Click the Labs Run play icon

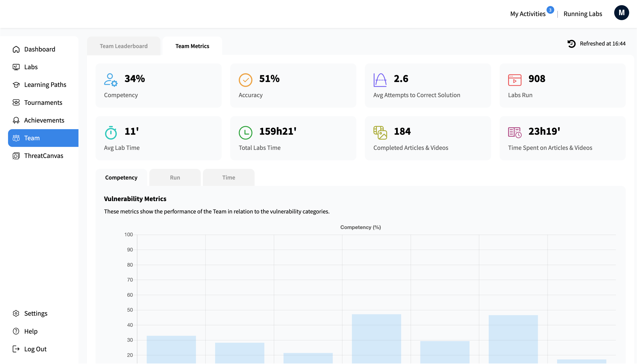click(x=514, y=80)
